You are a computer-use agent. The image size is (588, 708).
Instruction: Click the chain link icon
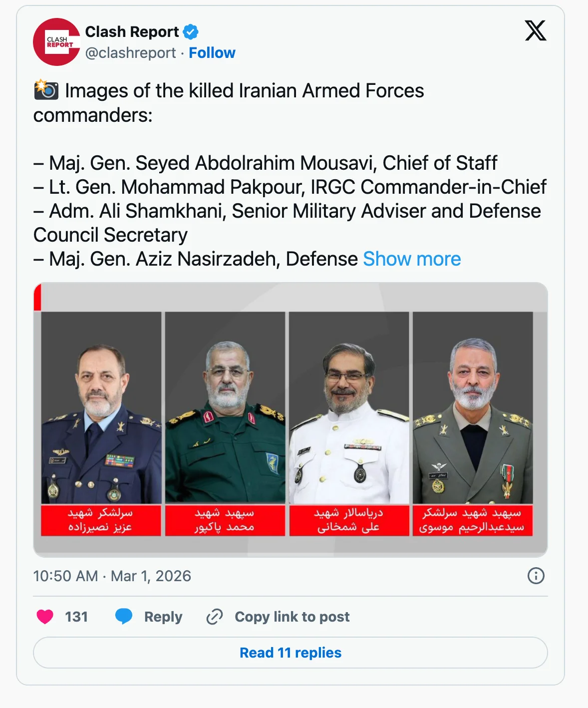(x=215, y=617)
